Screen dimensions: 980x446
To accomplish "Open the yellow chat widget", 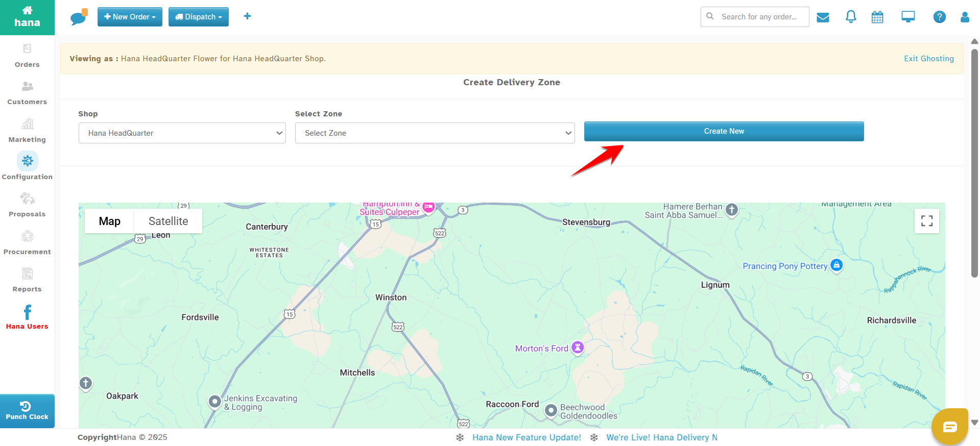I will click(950, 427).
